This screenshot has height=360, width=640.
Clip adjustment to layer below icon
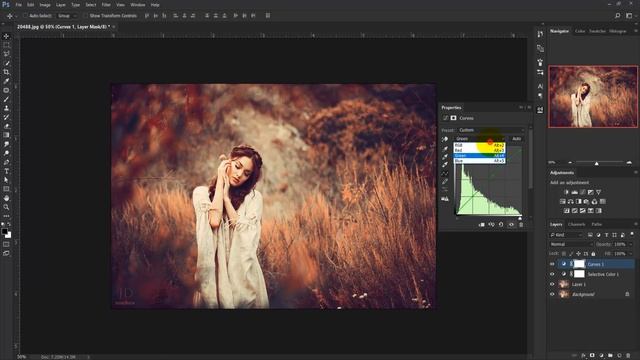[x=482, y=224]
